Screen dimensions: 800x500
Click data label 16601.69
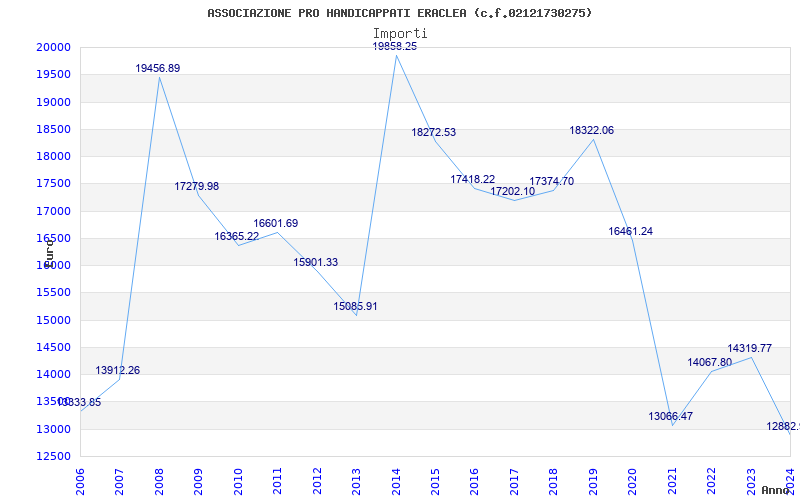click(x=276, y=223)
